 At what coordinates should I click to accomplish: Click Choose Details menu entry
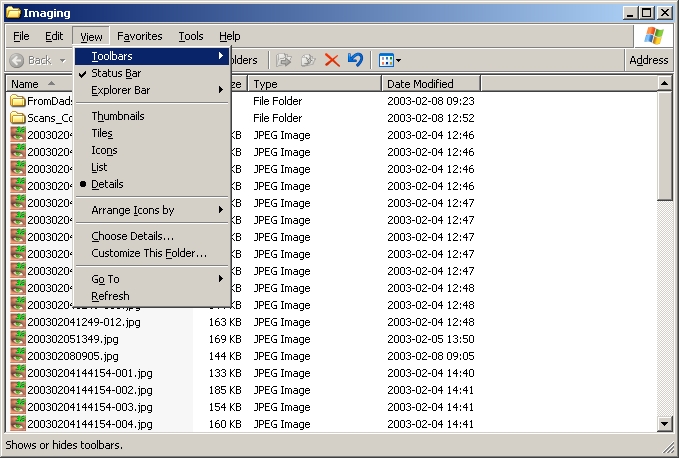tap(132, 236)
